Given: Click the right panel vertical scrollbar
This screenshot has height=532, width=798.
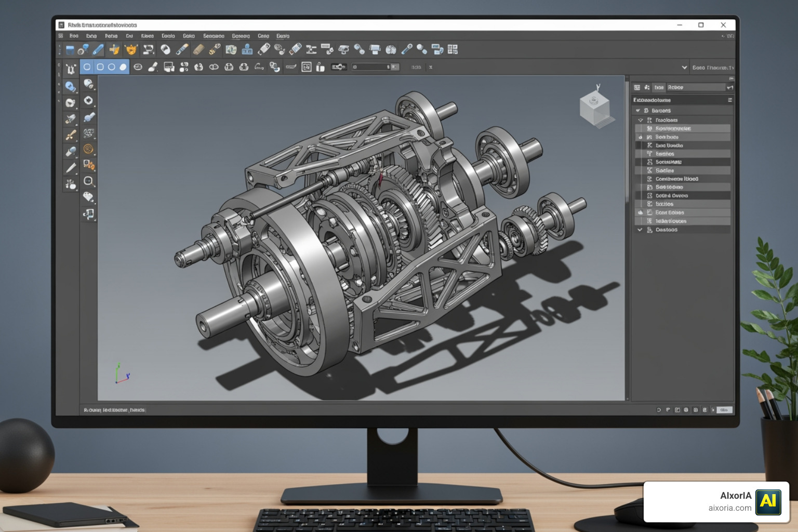Looking at the screenshot, I should point(627,142).
